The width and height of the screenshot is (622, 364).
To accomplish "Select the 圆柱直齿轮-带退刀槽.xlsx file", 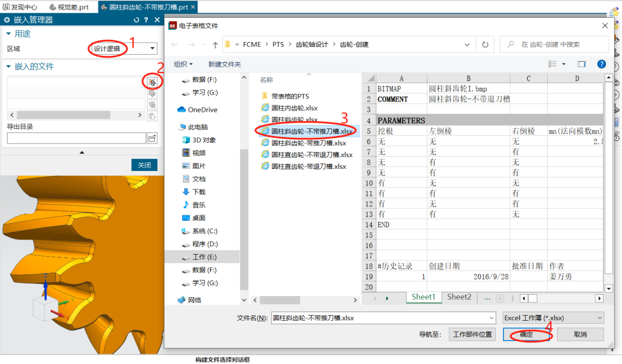I will pos(308,166).
